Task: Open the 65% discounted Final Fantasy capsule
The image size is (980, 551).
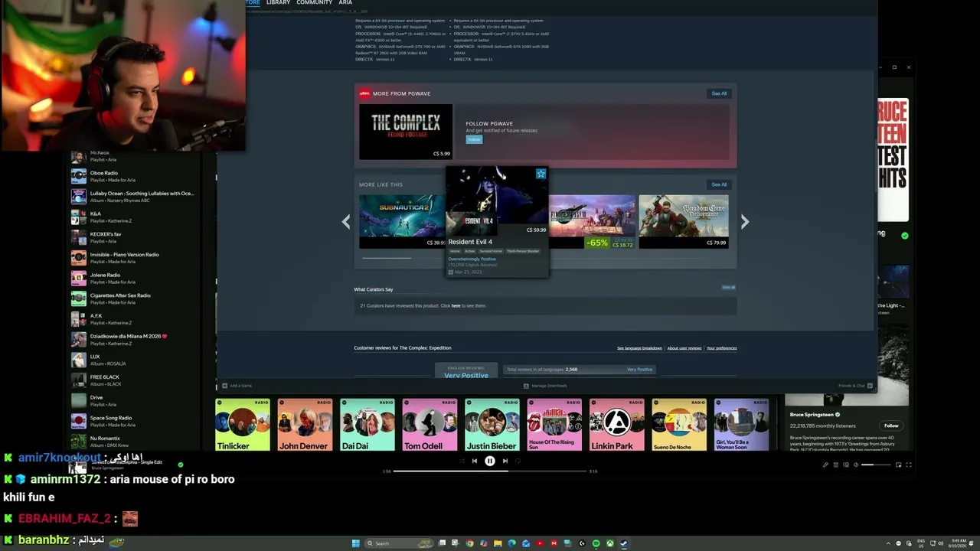Action: (592, 221)
